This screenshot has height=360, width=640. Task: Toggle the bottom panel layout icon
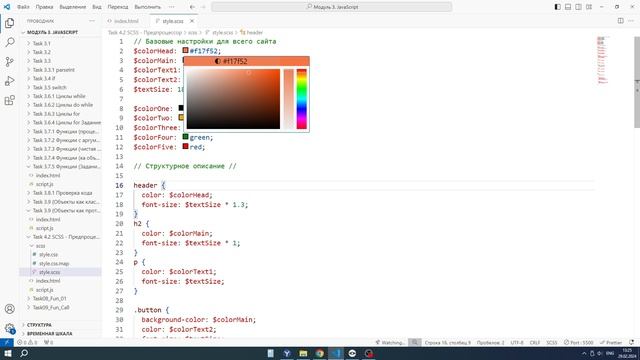(x=568, y=7)
